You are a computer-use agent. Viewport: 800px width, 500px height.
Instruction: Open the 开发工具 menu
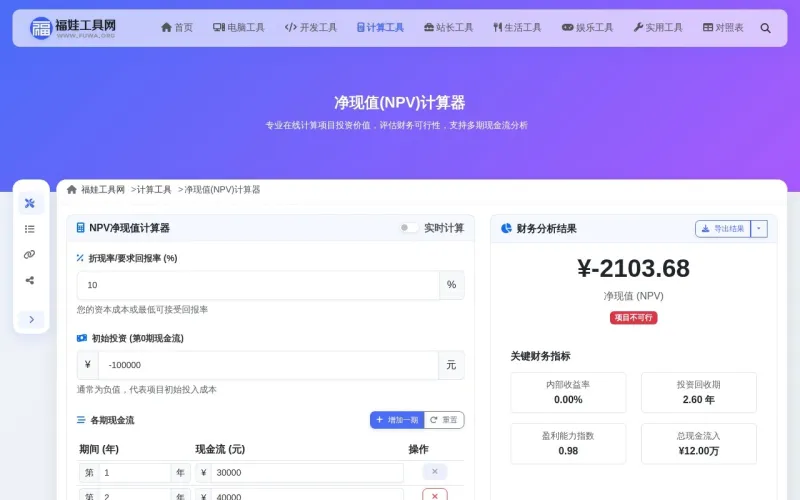[x=311, y=28]
